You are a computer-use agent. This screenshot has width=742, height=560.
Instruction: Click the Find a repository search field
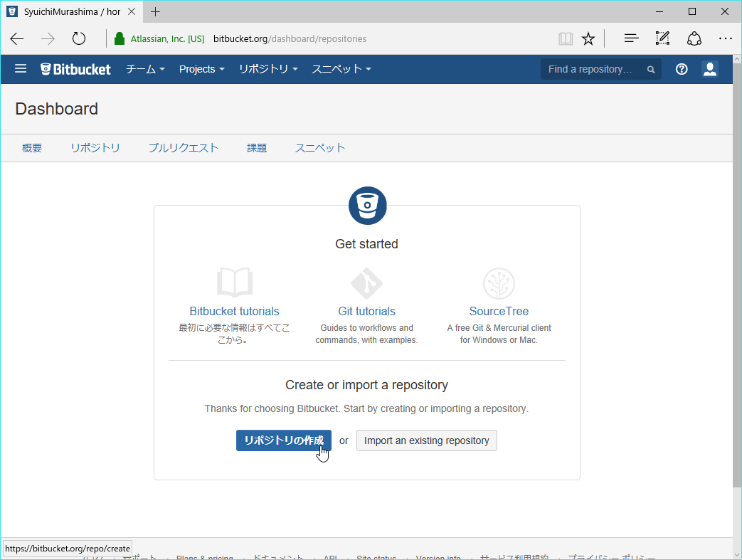tap(594, 69)
